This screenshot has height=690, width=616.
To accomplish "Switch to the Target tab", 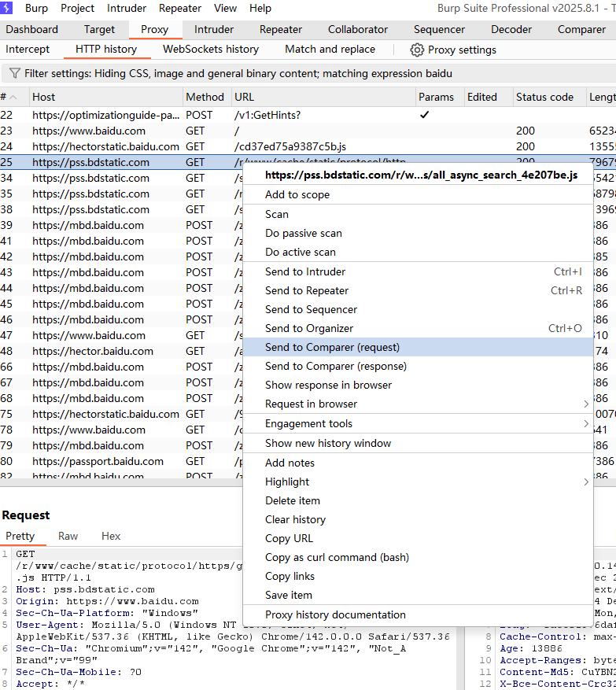I will coord(99,29).
